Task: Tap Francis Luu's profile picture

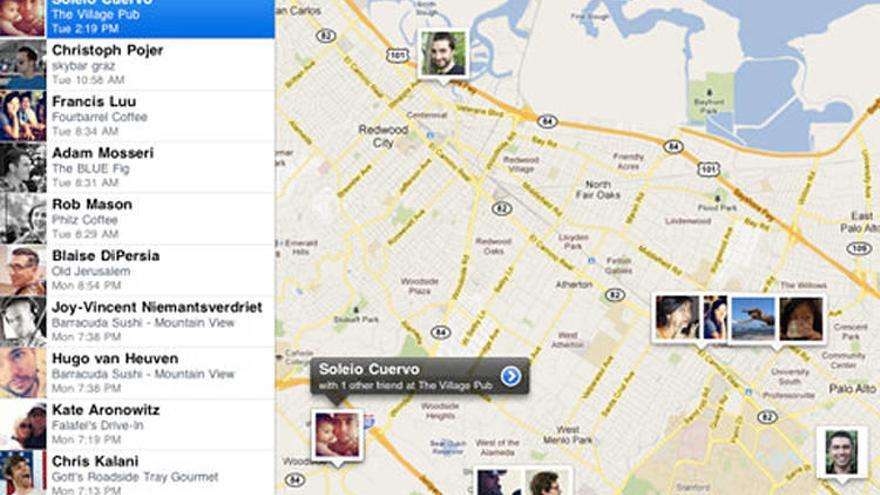Action: click(23, 116)
